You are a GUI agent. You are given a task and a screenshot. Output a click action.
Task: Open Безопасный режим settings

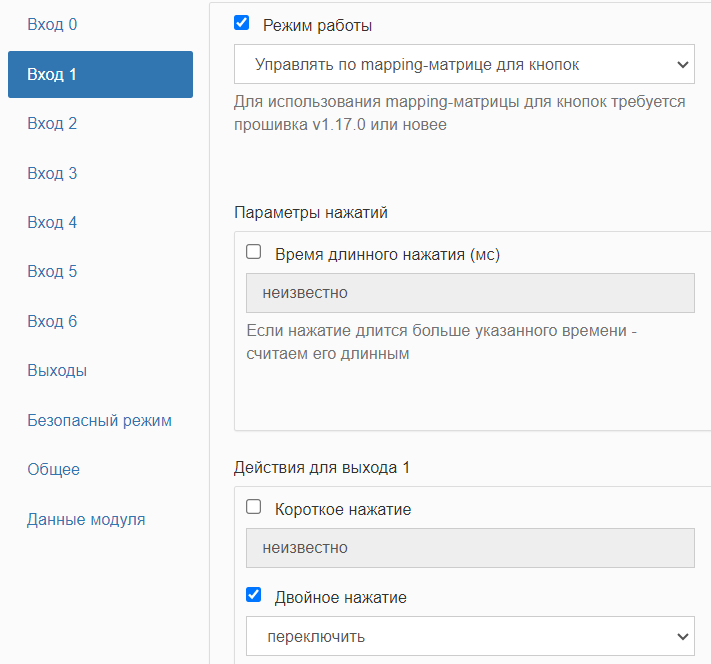pos(99,420)
